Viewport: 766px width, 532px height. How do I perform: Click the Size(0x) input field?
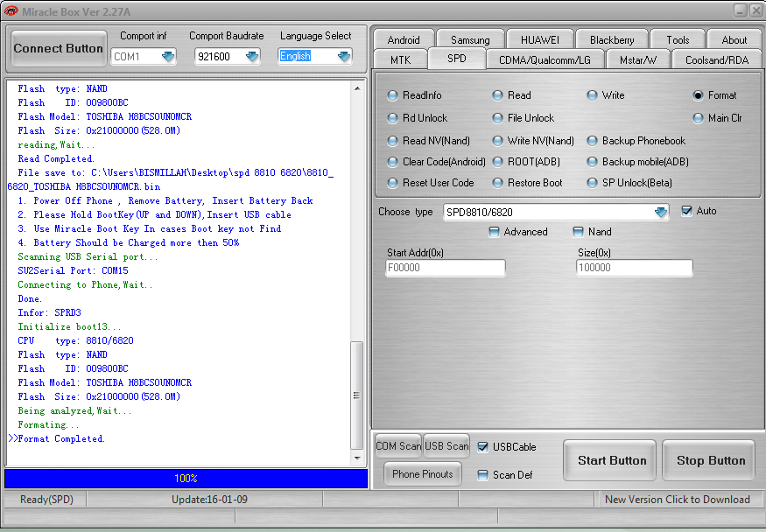(634, 268)
